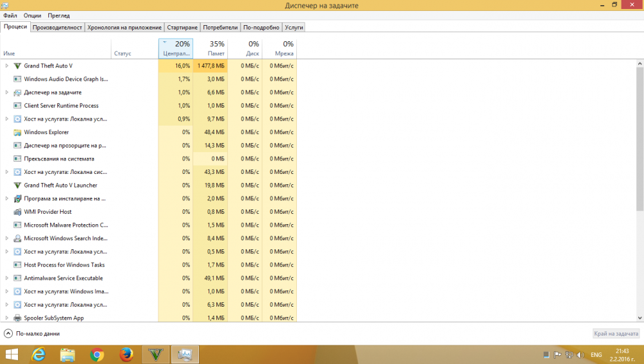Viewport: 644px width, 364px height.
Task: Expand the Диспечер на задачите process row
Action: click(x=6, y=92)
